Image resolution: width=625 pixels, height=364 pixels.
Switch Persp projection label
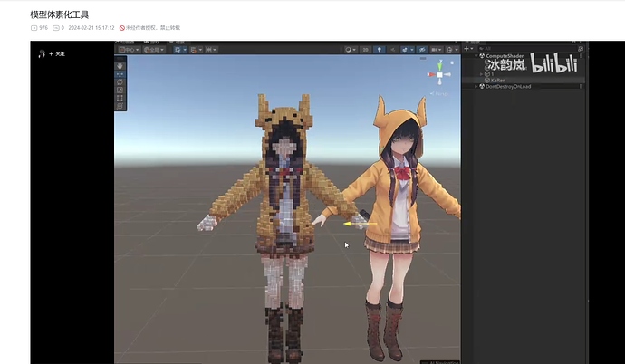(439, 94)
